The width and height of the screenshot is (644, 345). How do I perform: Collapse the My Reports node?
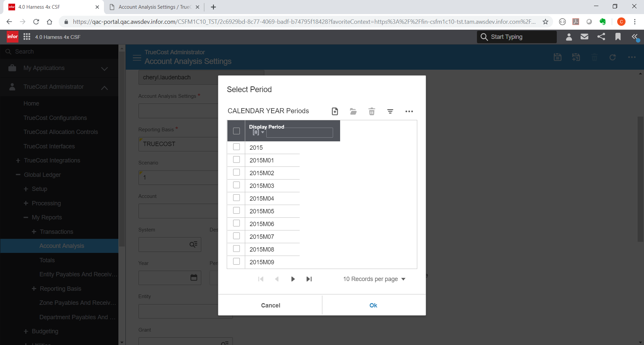tap(26, 217)
